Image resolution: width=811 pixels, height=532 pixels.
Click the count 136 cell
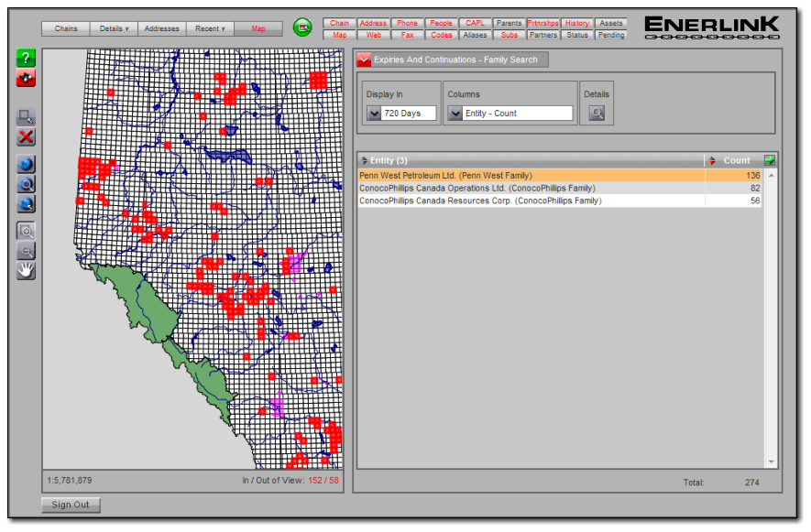(733, 176)
